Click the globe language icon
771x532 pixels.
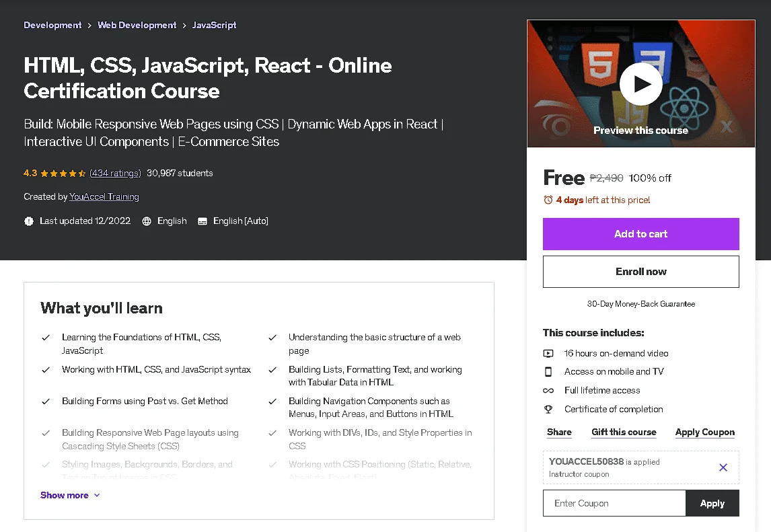(x=147, y=221)
